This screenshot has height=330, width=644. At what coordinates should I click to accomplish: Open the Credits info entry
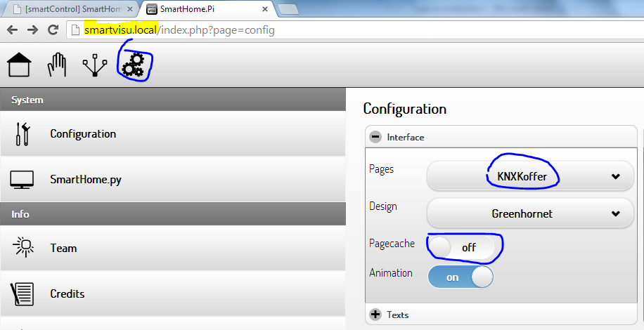tap(173, 294)
